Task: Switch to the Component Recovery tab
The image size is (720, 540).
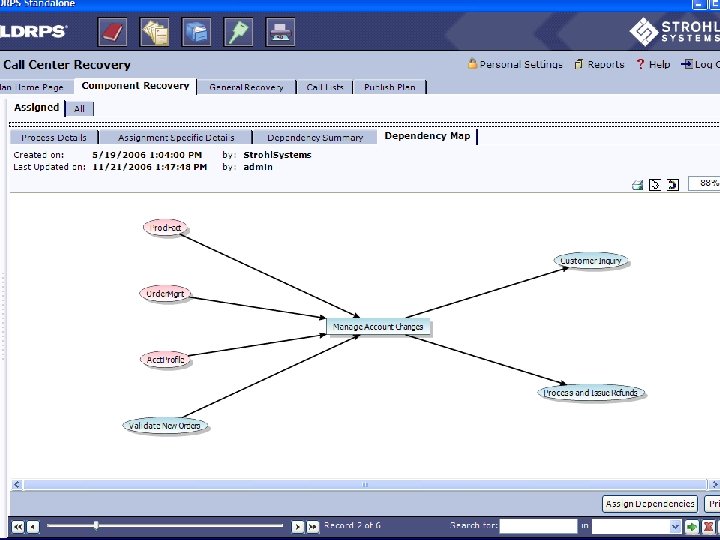Action: (135, 86)
